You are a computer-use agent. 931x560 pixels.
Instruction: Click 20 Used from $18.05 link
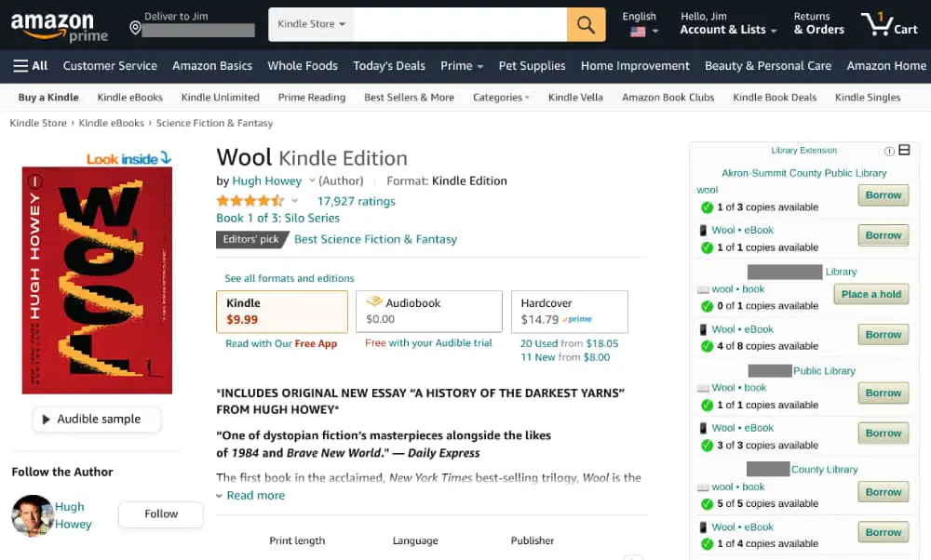(x=570, y=343)
